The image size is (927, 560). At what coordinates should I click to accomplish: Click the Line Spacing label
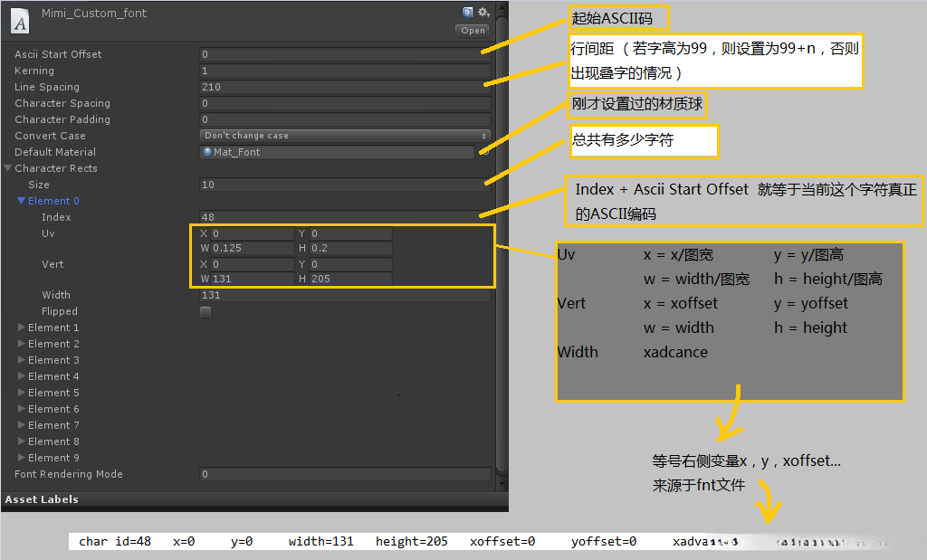click(47, 87)
